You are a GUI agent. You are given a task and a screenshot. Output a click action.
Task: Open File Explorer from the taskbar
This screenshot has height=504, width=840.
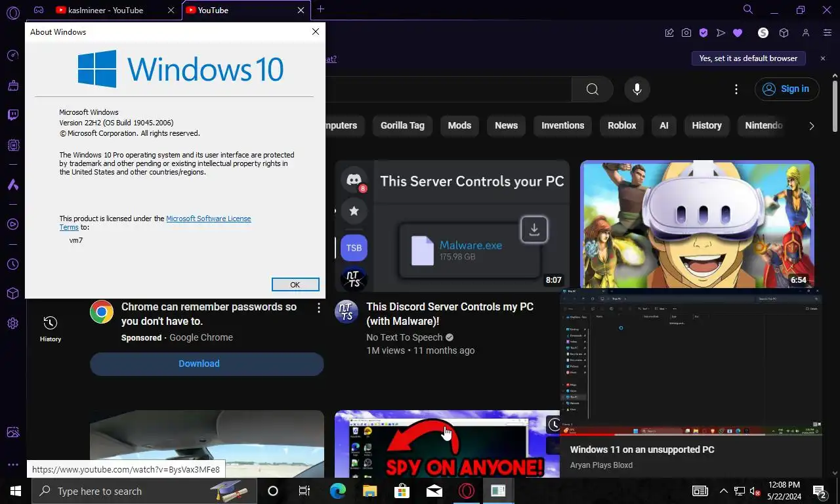(369, 491)
